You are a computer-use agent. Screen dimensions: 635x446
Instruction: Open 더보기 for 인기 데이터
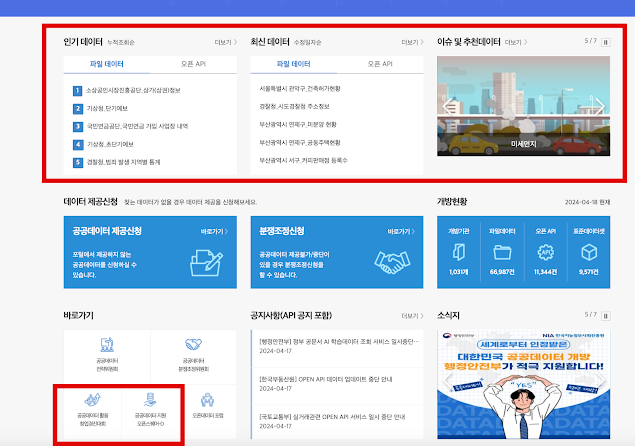click(226, 42)
